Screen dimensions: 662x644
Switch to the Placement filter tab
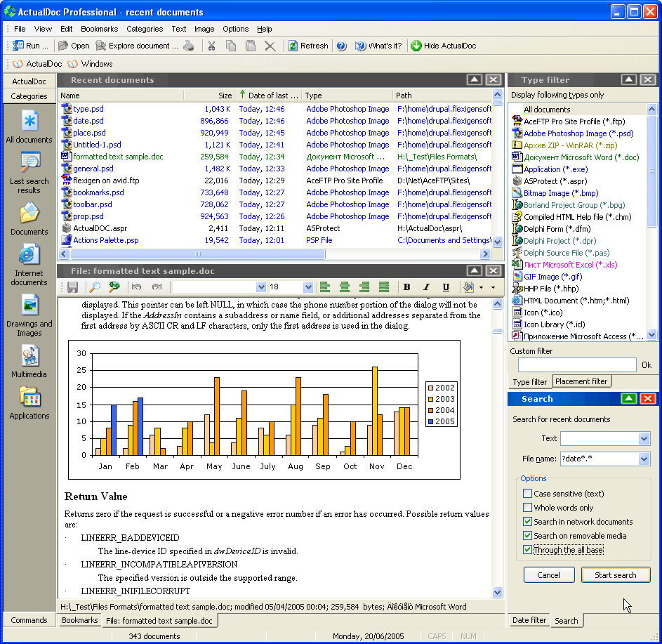[x=581, y=381]
